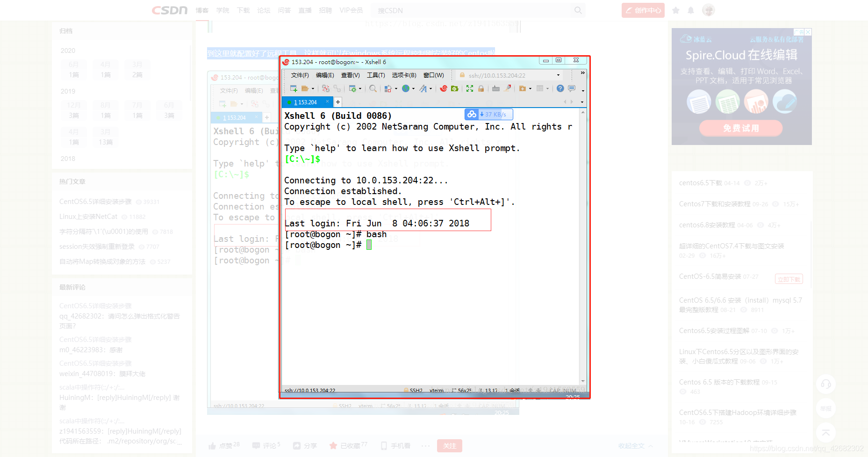The width and height of the screenshot is (868, 457).
Task: Open the ssh address bar dropdown
Action: pyautogui.click(x=558, y=75)
